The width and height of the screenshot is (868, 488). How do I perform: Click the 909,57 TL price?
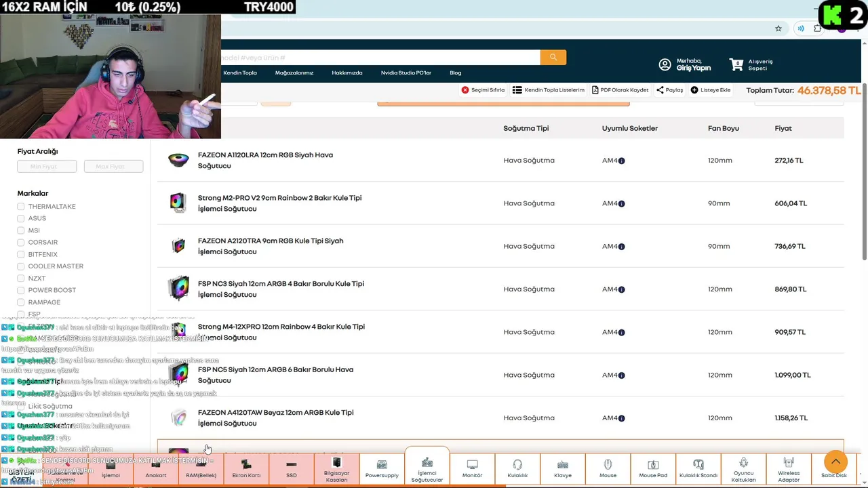(790, 332)
